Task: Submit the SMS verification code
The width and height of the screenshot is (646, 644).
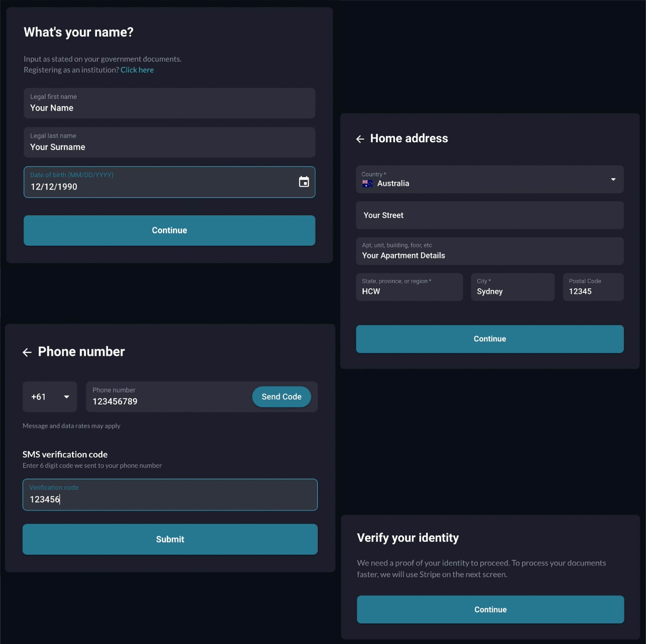Action: click(x=170, y=539)
